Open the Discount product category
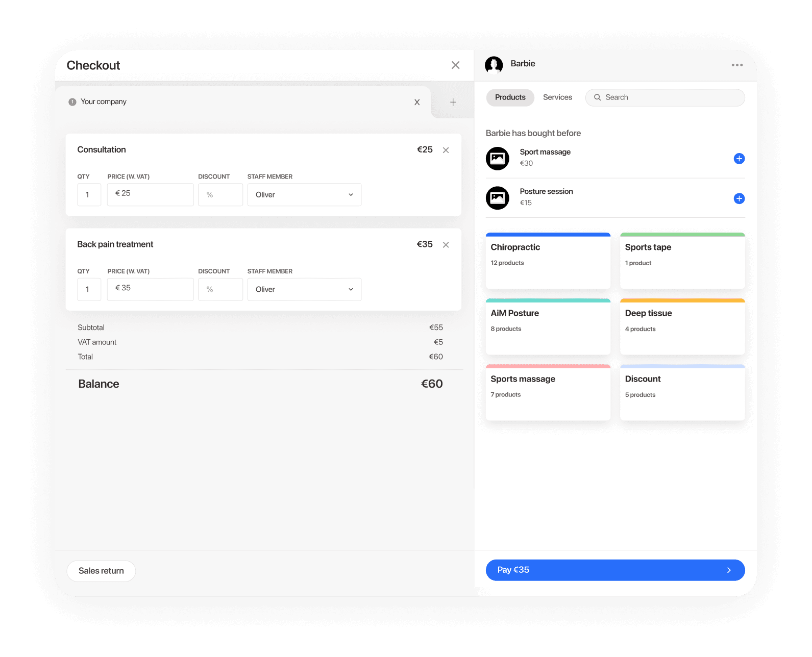This screenshot has height=657, width=812. 682,392
